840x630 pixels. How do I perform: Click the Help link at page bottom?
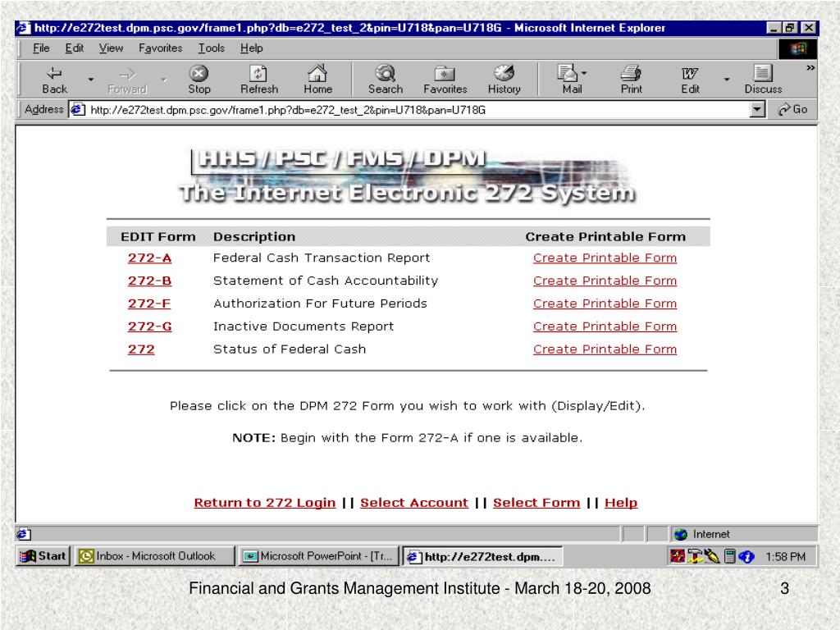coord(621,503)
